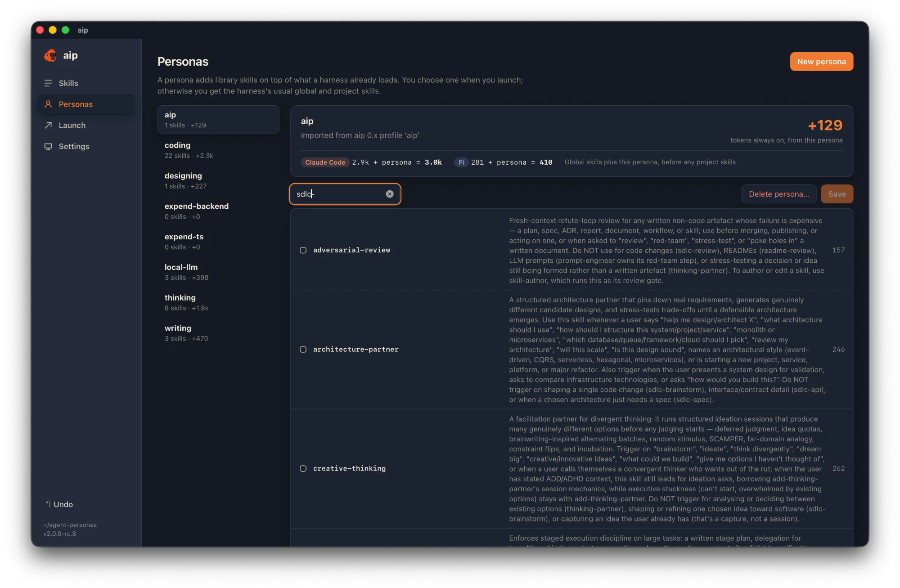Image resolution: width=900 pixels, height=588 pixels.
Task: Click the Skills list icon in sidebar
Action: tap(48, 83)
